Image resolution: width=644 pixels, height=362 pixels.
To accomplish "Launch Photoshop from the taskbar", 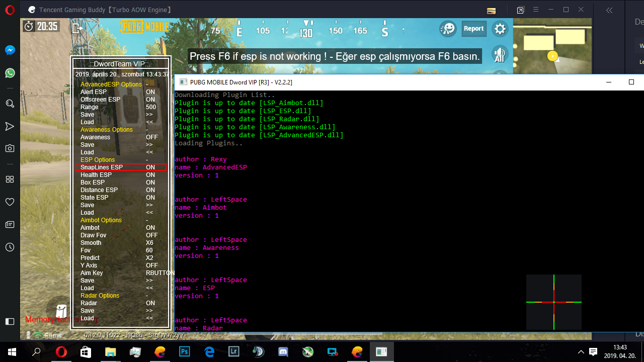I will click(184, 352).
